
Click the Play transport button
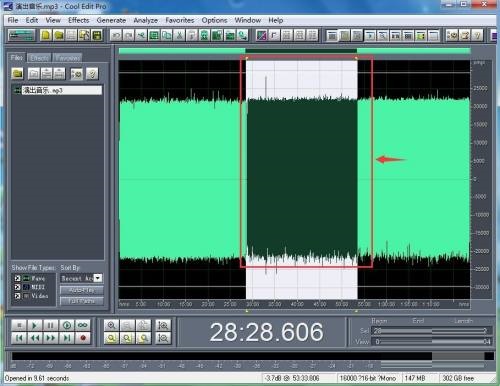(x=35, y=325)
